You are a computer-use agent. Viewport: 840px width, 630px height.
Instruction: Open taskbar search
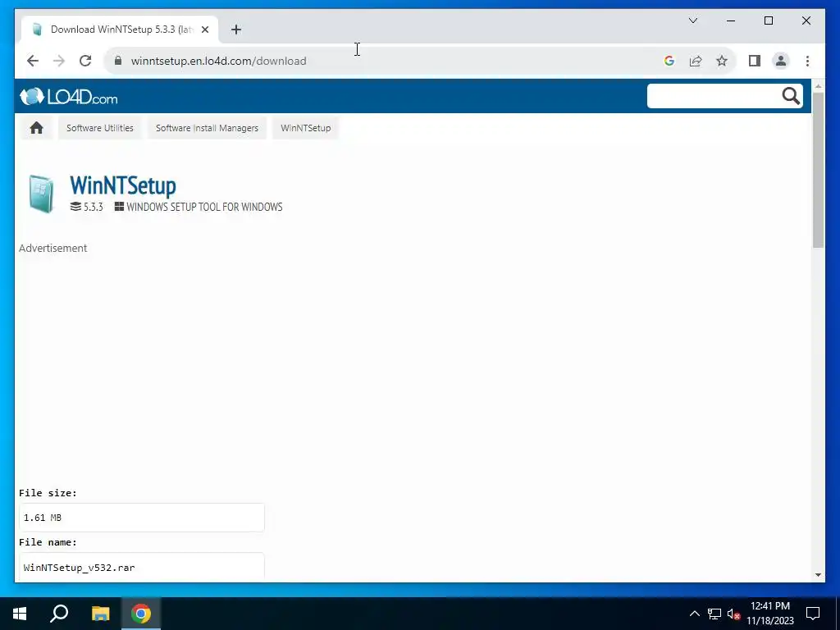click(x=59, y=614)
